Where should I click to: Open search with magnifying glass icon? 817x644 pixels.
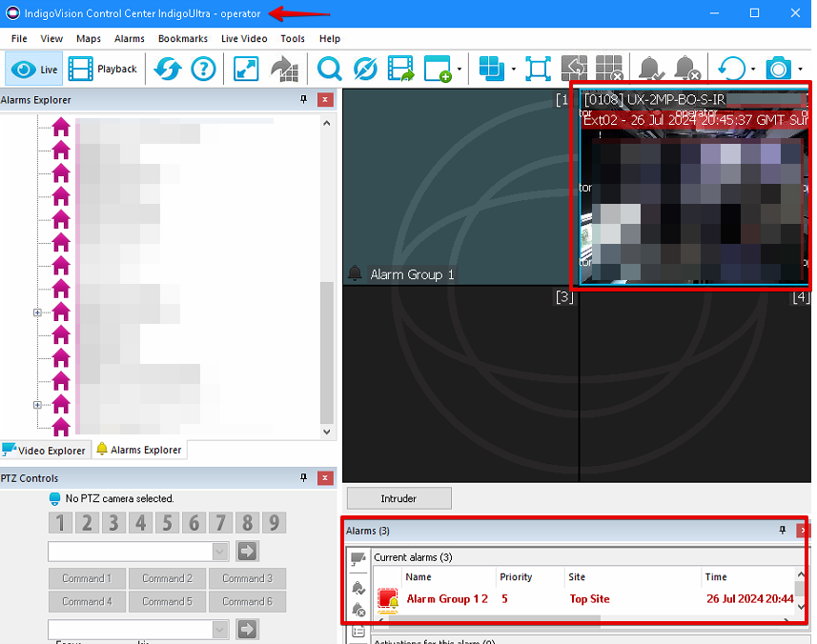click(329, 69)
